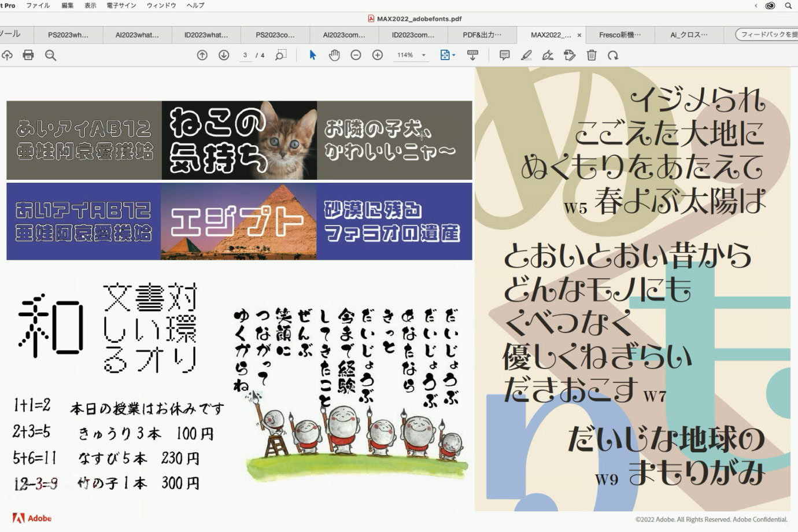Switch to the Ai_クロス tab
The height and width of the screenshot is (532, 798).
[689, 35]
